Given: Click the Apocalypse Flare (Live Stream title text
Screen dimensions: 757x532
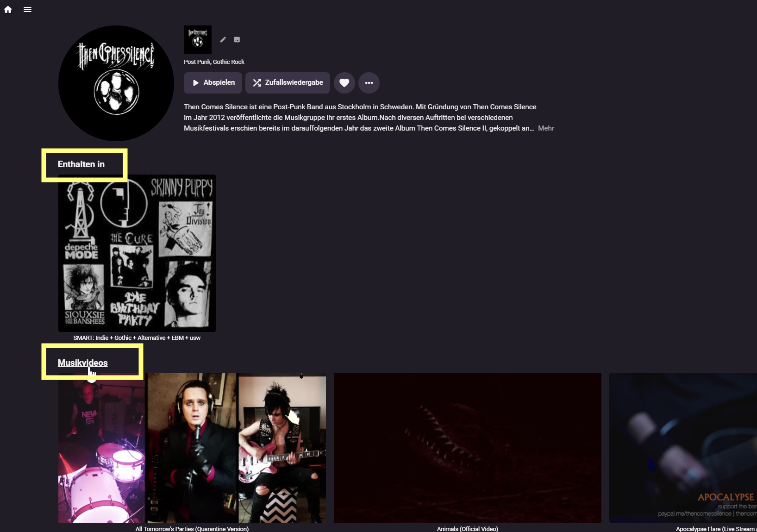Looking at the screenshot, I should tap(716, 529).
